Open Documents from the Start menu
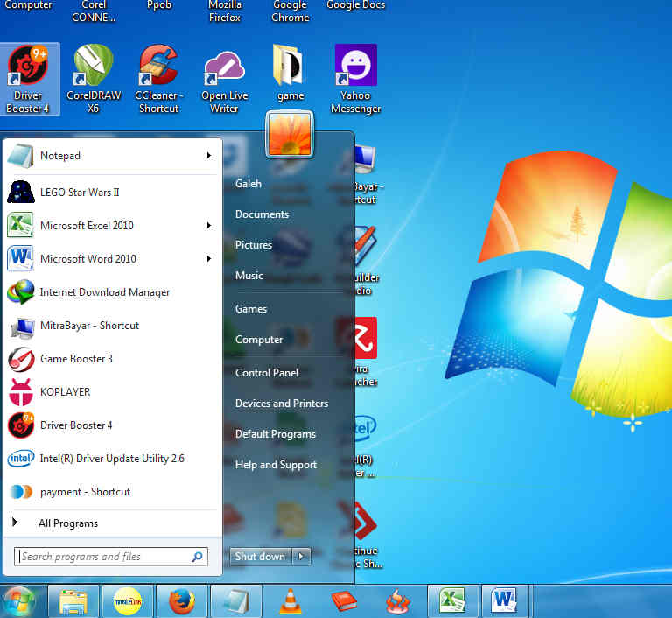672x618 pixels. [262, 214]
